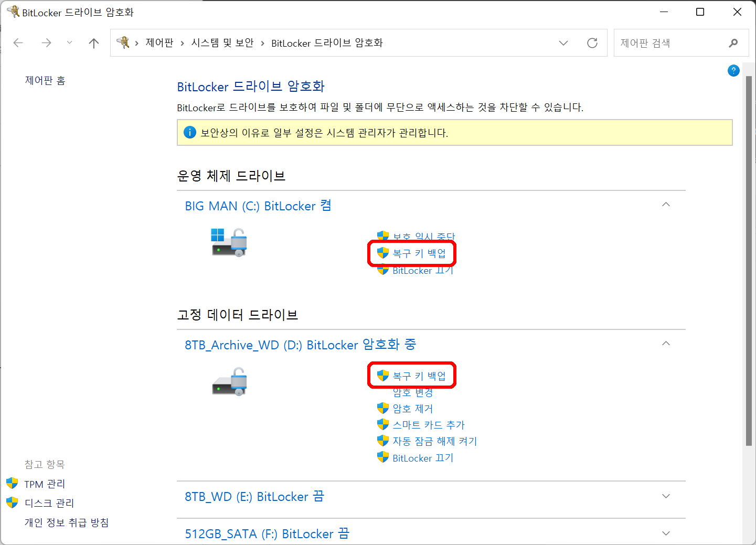756x545 pixels.
Task: Click shield icon beside 암호 제거
Action: tap(383, 408)
